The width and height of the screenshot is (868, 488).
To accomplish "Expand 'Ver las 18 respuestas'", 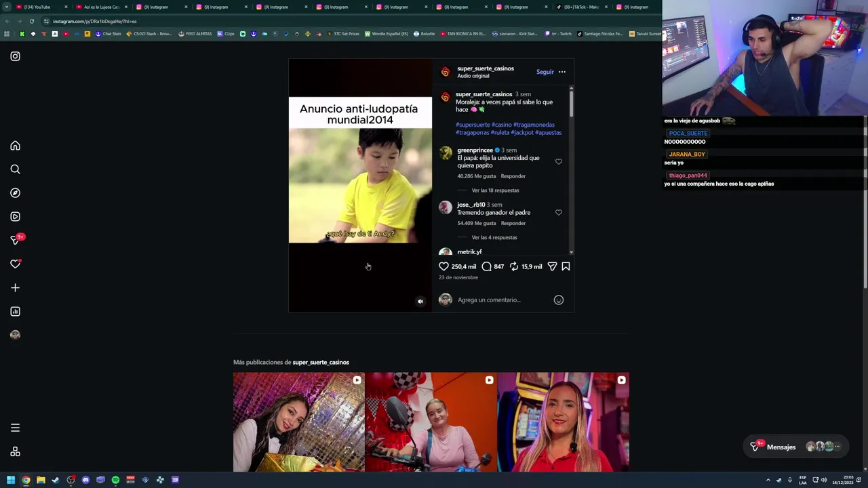I will pos(495,190).
